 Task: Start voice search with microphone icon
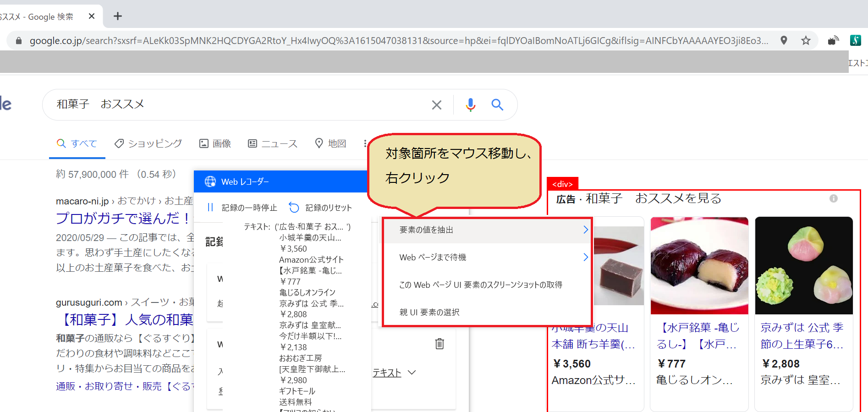tap(470, 105)
